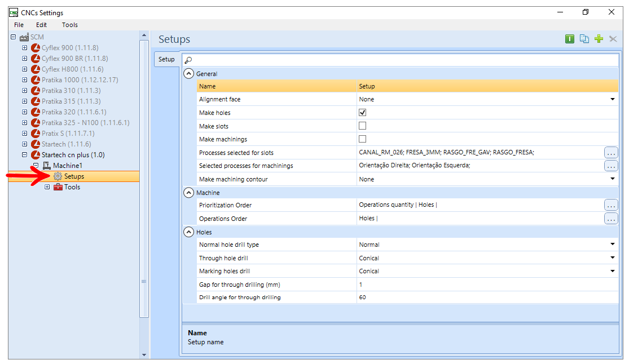Screen dimensions: 629x364
Task: Click the Gap for through drilling value field
Action: click(x=487, y=285)
